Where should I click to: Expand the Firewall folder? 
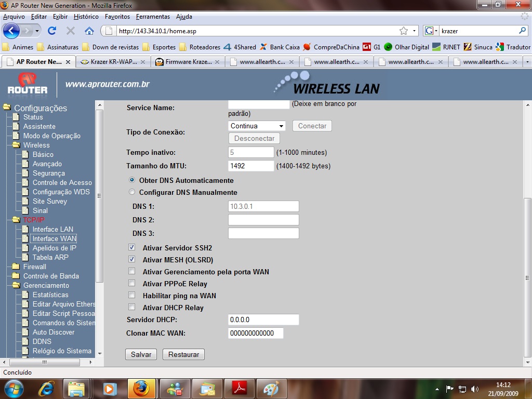[x=16, y=267]
